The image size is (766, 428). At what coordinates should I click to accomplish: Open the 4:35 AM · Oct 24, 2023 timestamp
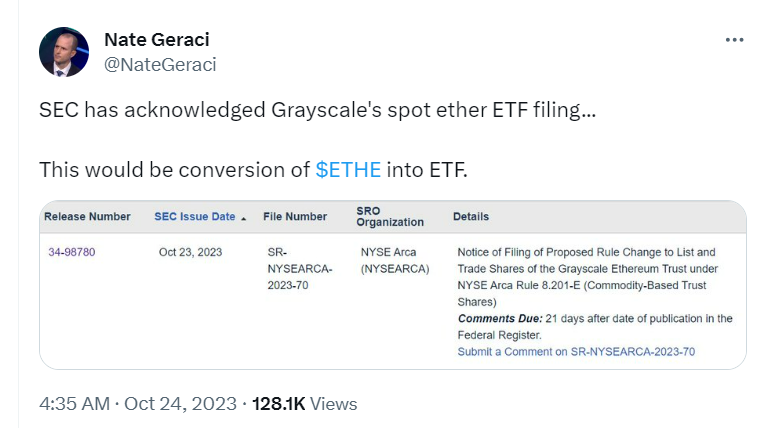pos(138,404)
